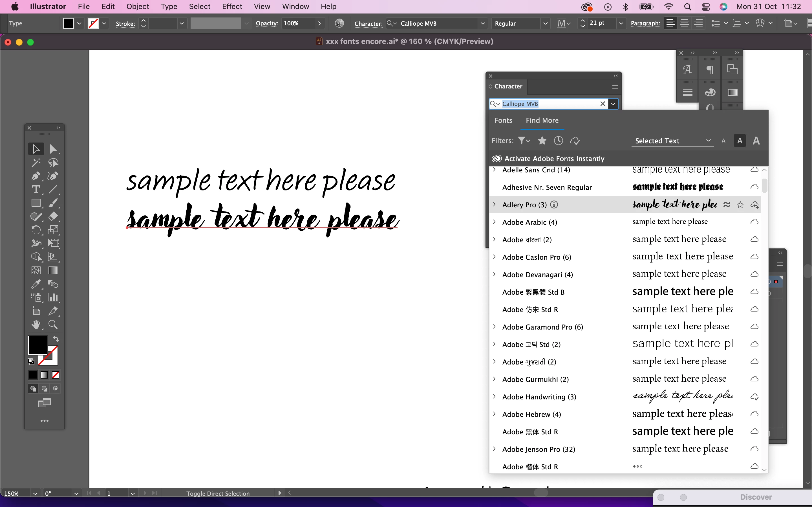Screen dimensions: 812x507
Task: Toggle show favorites filter star
Action: click(542, 141)
